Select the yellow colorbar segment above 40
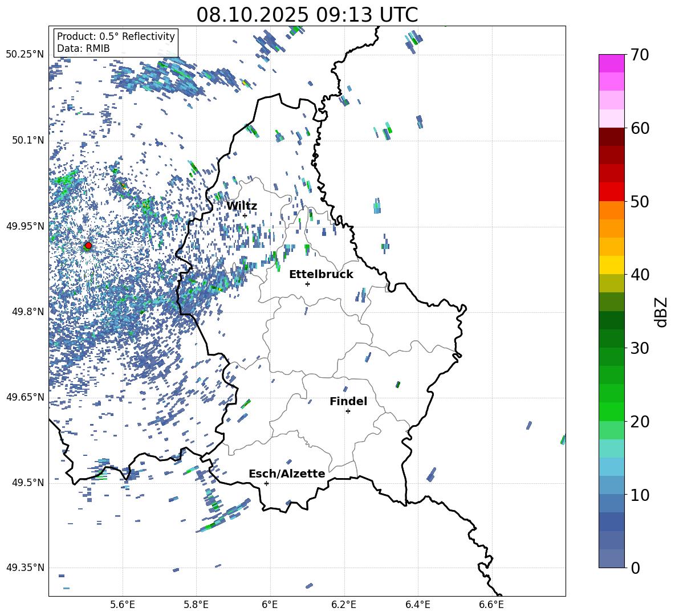The height and width of the screenshot is (616, 675). click(x=612, y=265)
